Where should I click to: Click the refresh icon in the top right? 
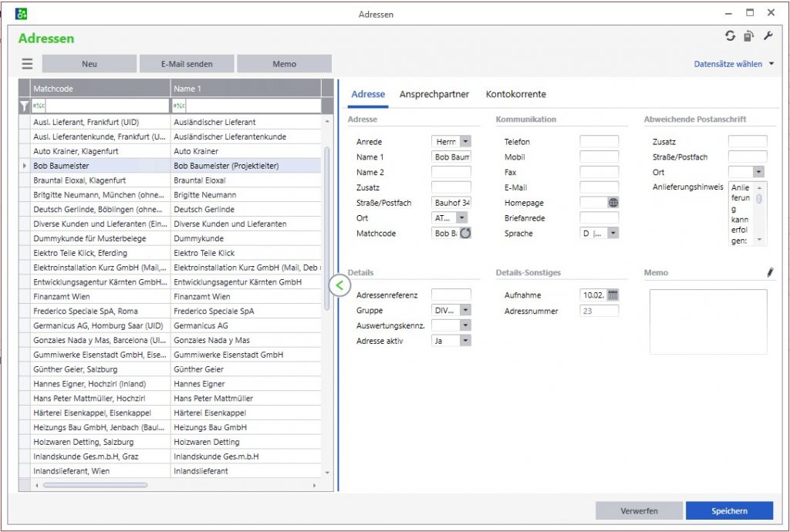coord(730,36)
